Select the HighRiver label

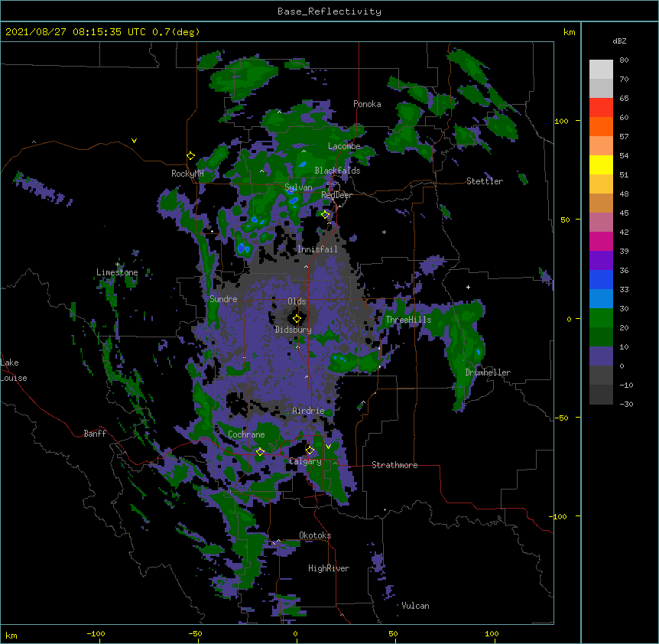click(x=329, y=568)
